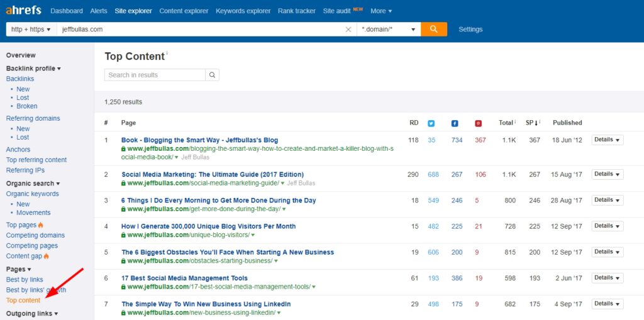Clear the jeffbullas.com search field

point(348,30)
